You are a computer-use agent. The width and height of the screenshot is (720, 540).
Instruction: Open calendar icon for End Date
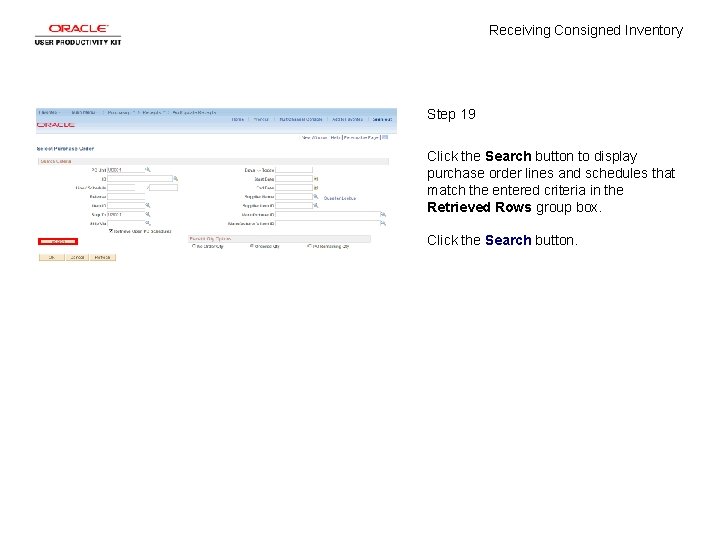pos(316,188)
